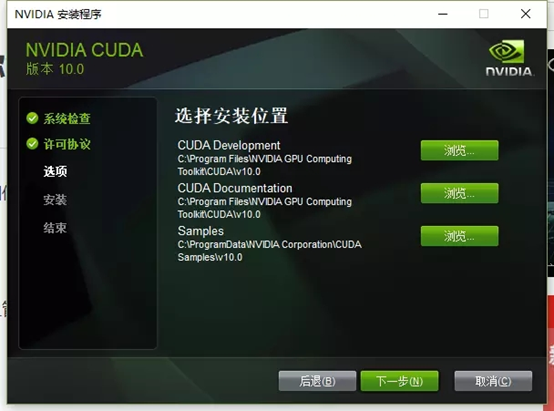Viewport: 554px width, 411px height.
Task: Select the 许可协议 step in sidebar
Action: (67, 144)
